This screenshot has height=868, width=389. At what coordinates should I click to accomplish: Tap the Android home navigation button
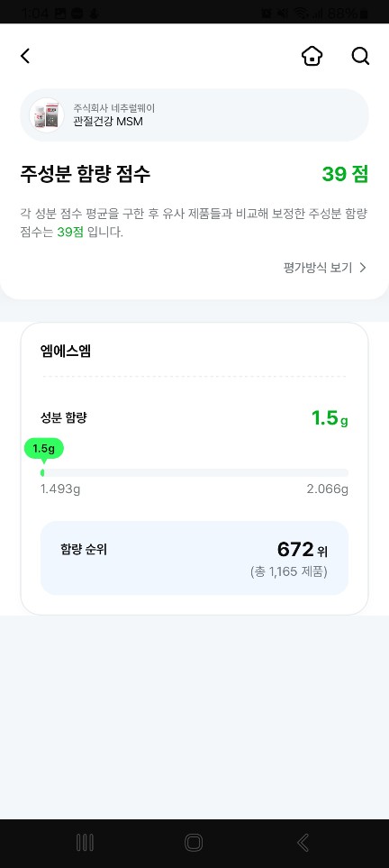tap(194, 843)
